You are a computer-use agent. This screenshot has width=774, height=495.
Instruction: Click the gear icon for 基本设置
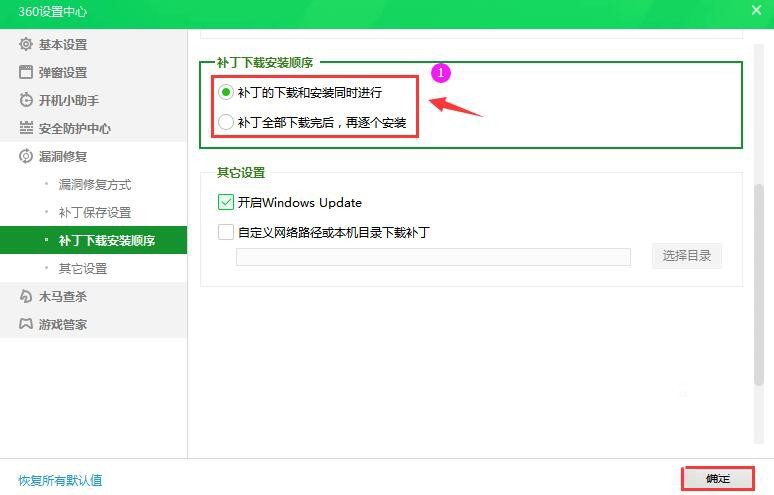[26, 44]
